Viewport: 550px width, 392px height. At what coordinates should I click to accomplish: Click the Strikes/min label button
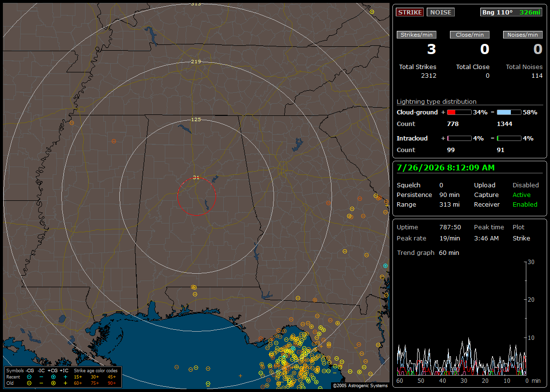point(416,35)
